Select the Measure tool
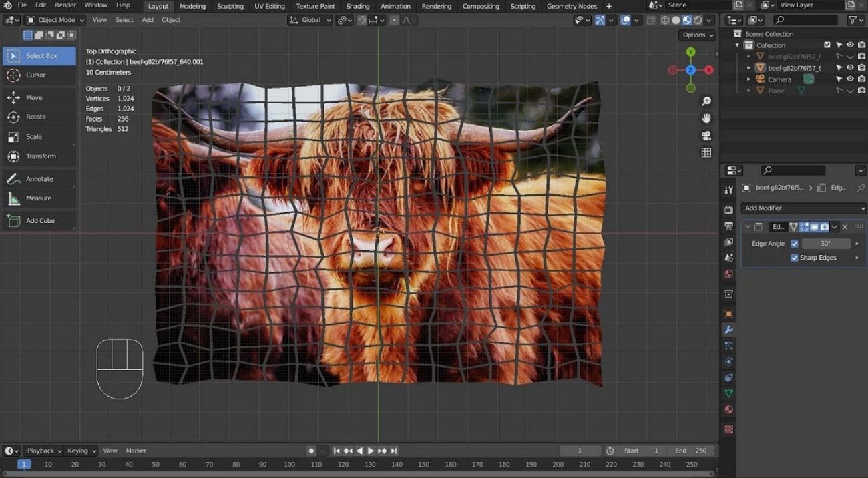Image resolution: width=868 pixels, height=478 pixels. point(38,198)
